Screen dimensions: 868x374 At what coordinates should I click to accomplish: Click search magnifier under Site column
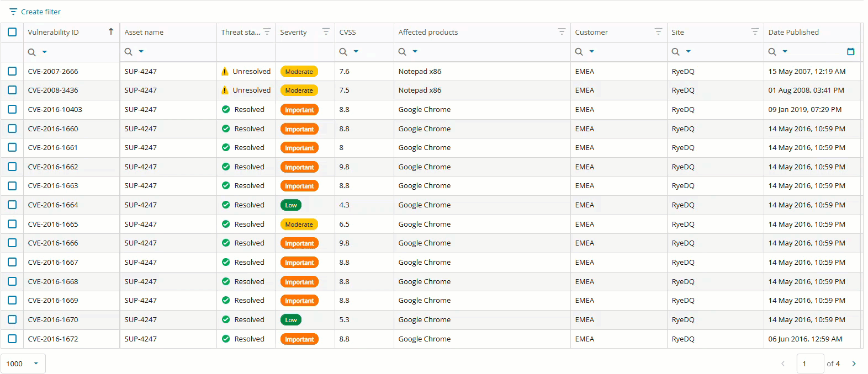tap(675, 52)
